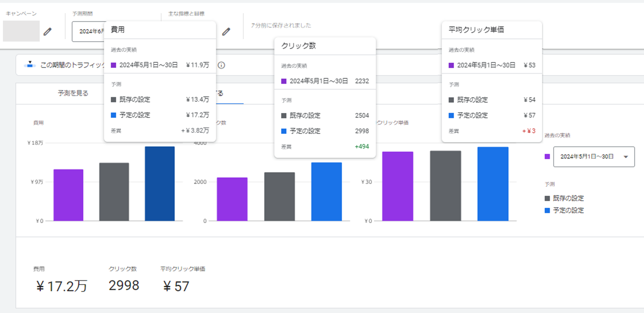The image size is (644, 313).
Task: Click the purple past-results legend swatch by dropdown
Action: point(547,157)
